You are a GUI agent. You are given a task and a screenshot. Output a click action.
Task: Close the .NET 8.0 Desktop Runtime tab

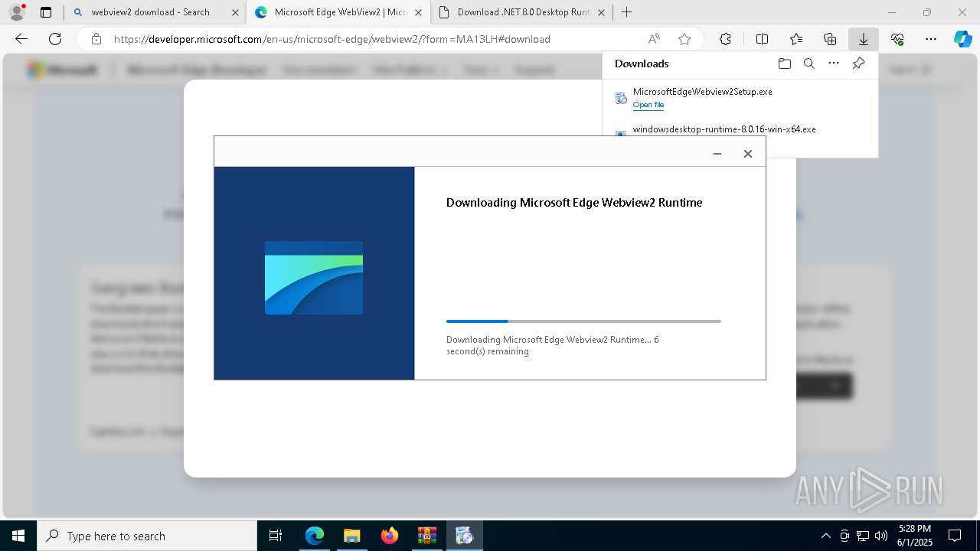(601, 12)
